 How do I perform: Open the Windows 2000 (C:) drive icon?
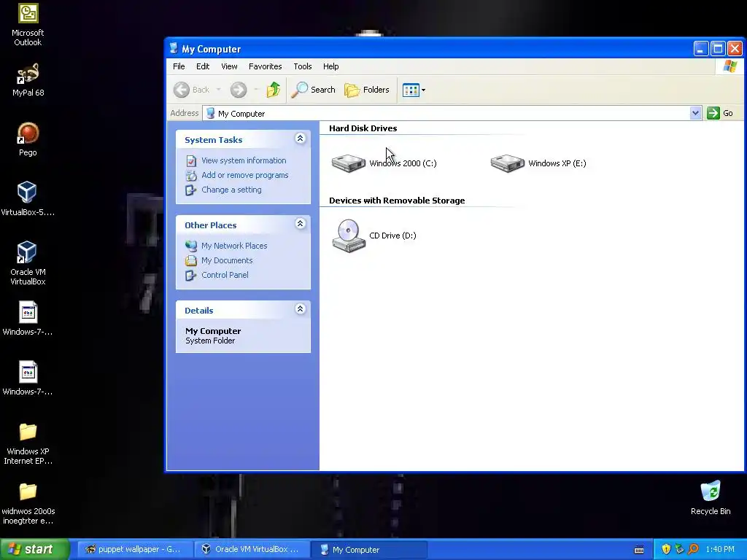tap(349, 163)
